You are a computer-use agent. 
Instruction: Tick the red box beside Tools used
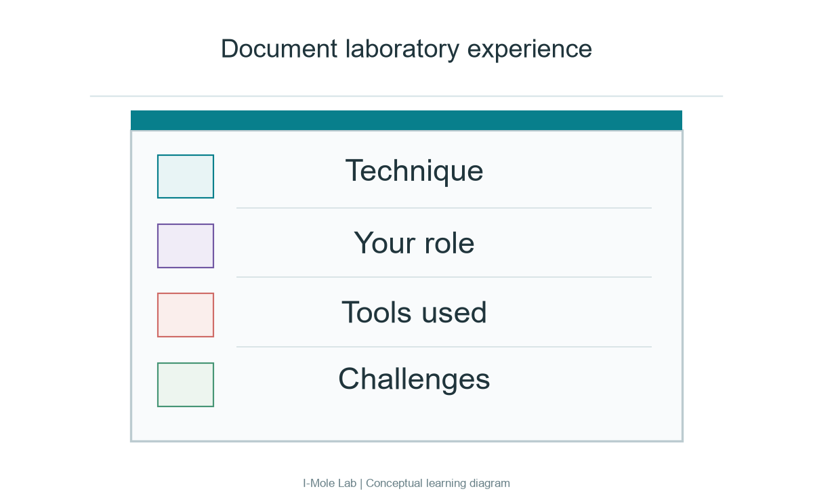pos(186,315)
